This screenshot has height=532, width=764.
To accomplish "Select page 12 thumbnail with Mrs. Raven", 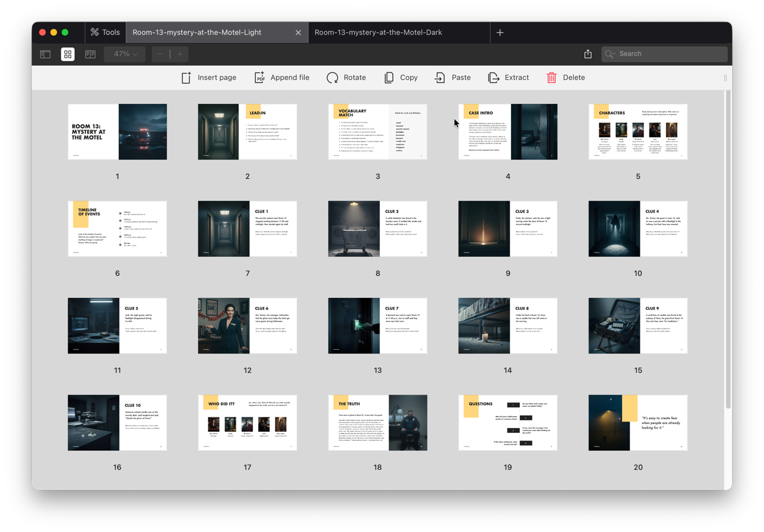I will (x=247, y=325).
